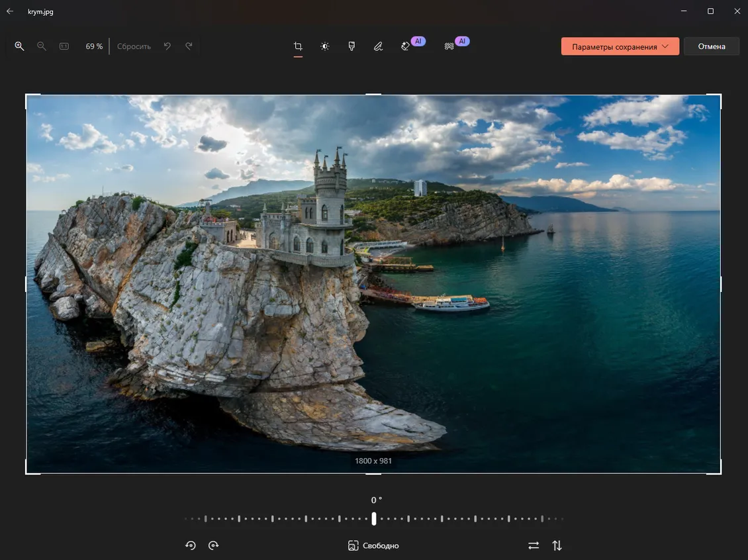
Task: Select the markup pen tool
Action: coord(378,46)
